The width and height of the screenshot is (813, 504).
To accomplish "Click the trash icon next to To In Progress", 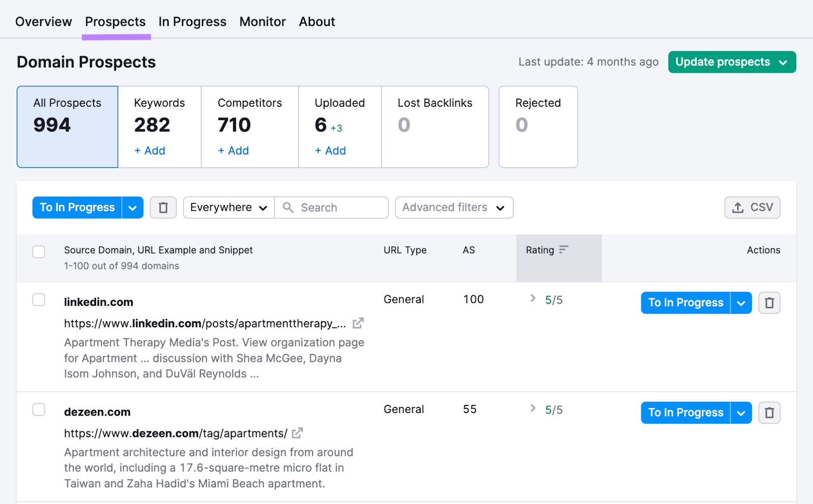I will click(163, 207).
